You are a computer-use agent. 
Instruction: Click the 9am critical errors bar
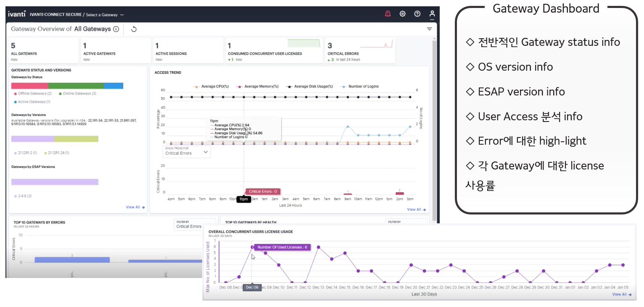(x=348, y=194)
